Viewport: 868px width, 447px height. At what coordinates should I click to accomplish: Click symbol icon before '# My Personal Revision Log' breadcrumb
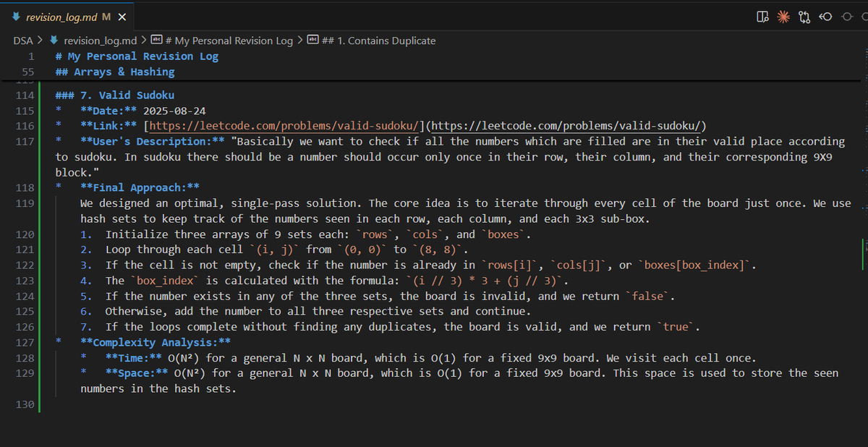point(156,41)
